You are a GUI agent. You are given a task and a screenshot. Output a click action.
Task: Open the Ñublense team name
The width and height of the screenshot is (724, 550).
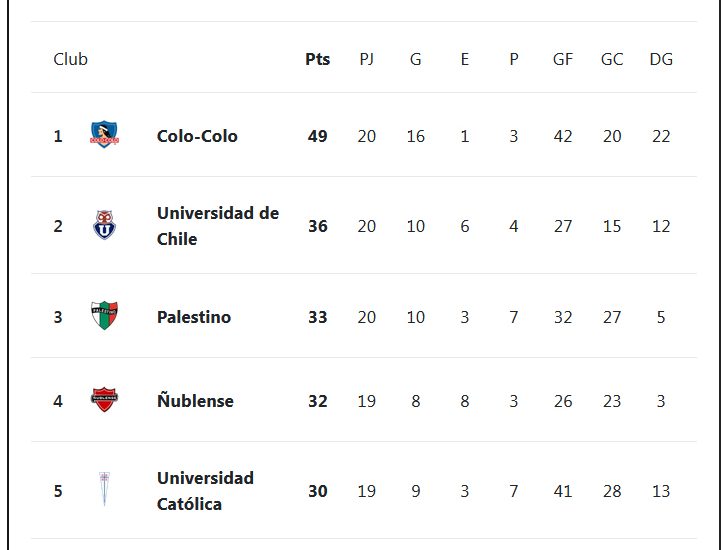pyautogui.click(x=195, y=400)
